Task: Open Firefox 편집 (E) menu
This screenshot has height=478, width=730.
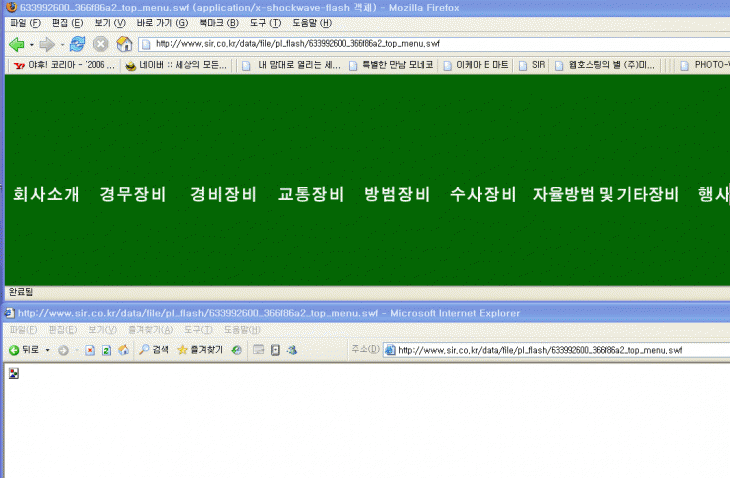Action: pyautogui.click(x=68, y=23)
